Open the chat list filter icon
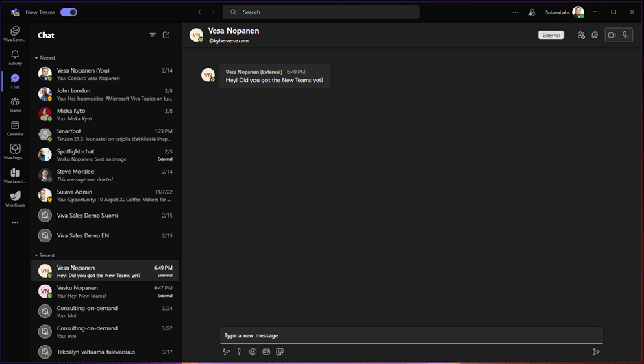The height and width of the screenshot is (364, 644). [x=152, y=35]
